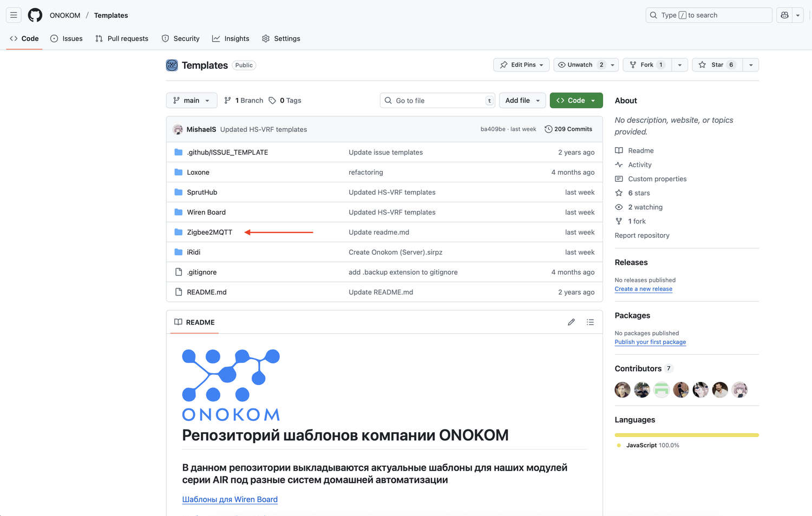The image size is (812, 516).
Task: Click the Unwatch button
Action: click(580, 65)
